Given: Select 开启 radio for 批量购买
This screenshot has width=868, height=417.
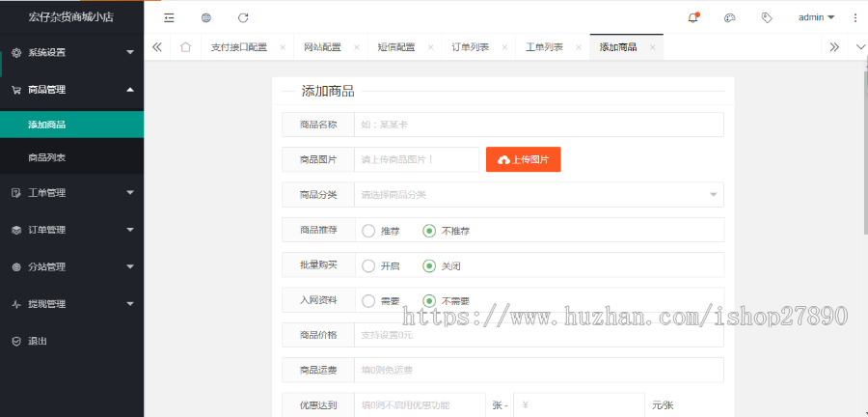Looking at the screenshot, I should point(368,265).
